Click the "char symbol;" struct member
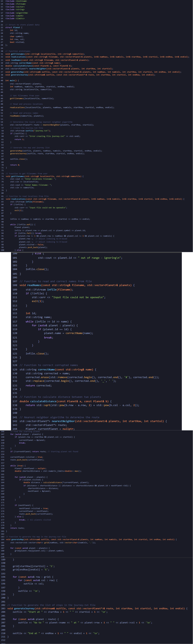 tap(17, 36)
